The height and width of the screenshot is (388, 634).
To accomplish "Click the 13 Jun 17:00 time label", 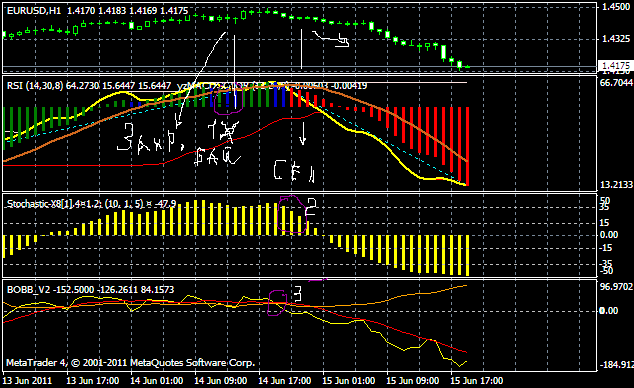I will [x=93, y=381].
